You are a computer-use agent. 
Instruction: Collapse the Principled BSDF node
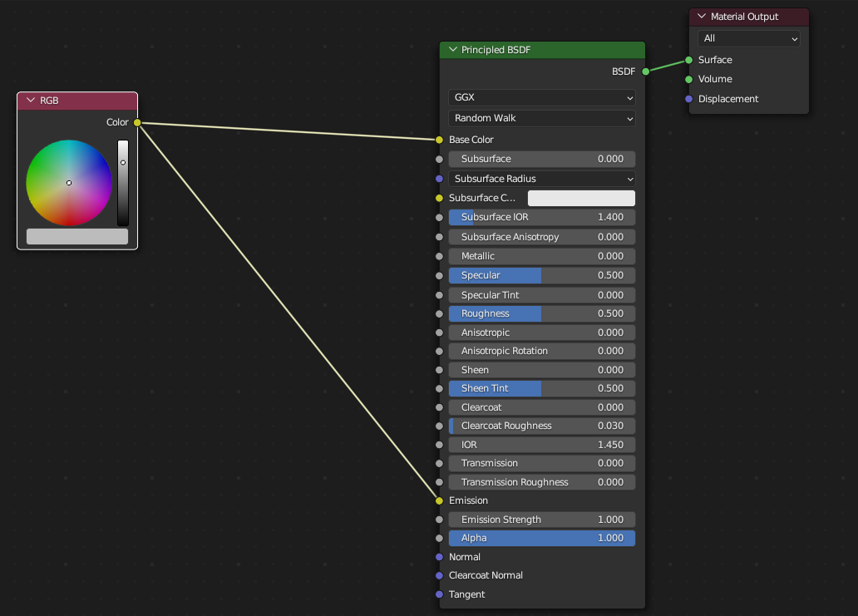tap(452, 50)
